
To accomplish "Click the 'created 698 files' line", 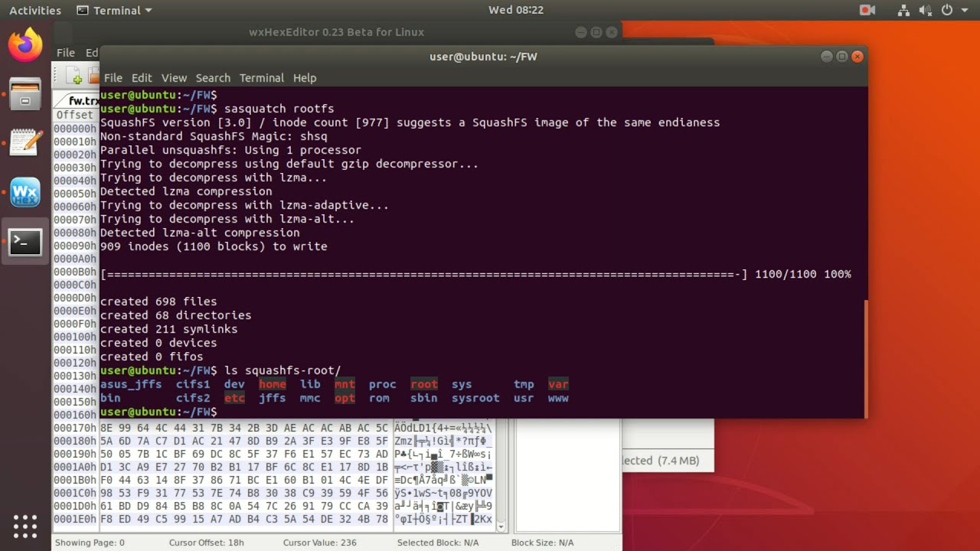I will pyautogui.click(x=158, y=302).
